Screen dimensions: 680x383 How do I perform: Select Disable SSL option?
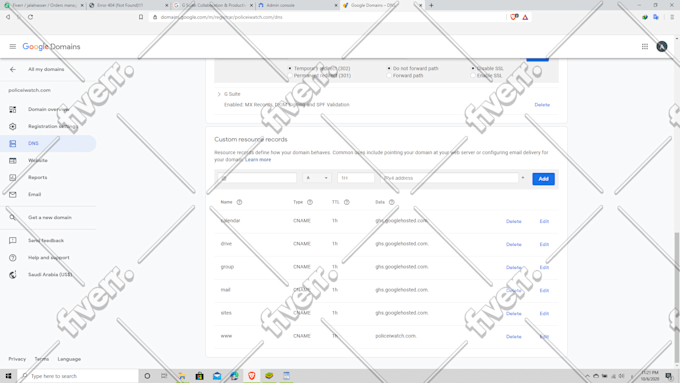[473, 69]
